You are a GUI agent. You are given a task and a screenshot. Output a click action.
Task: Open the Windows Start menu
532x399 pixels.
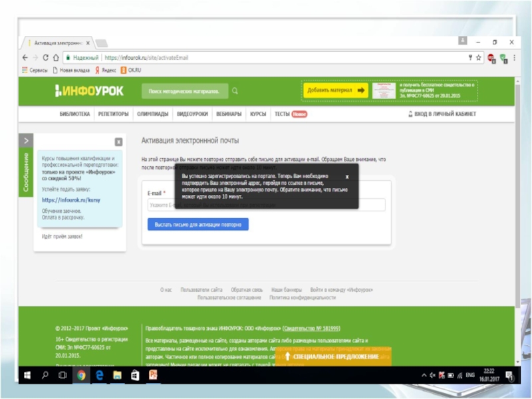click(27, 375)
